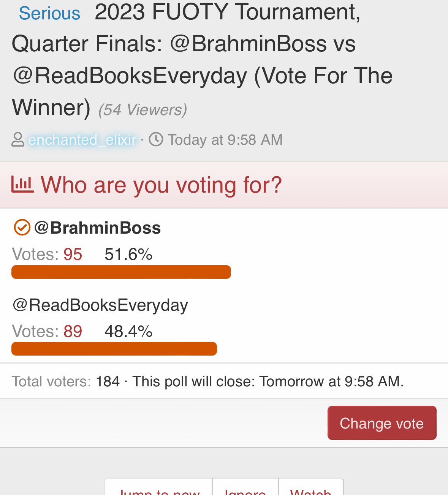View the 95 votes for @BrahminBoss
448x495 pixels.
tap(73, 254)
